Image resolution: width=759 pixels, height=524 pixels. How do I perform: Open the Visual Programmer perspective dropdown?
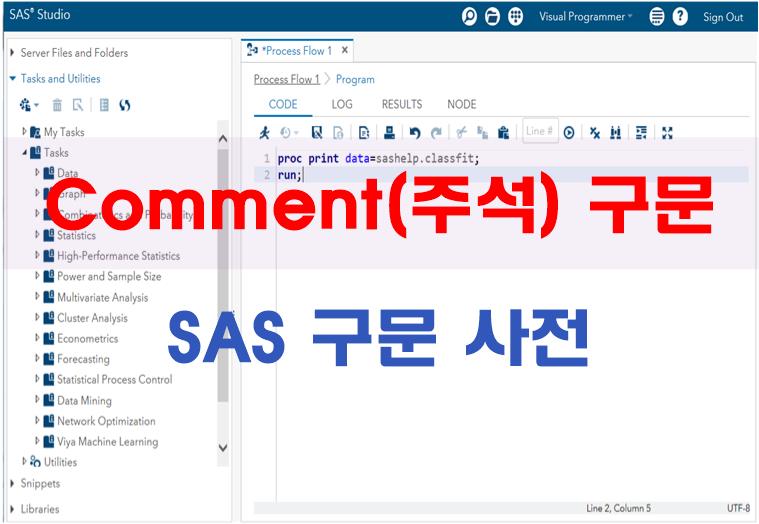(x=586, y=17)
